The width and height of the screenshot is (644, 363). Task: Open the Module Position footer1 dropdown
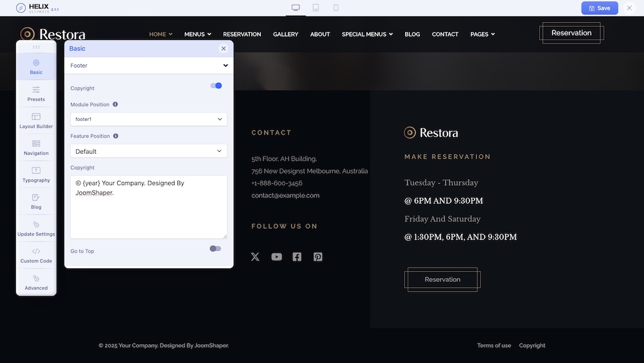click(x=149, y=119)
